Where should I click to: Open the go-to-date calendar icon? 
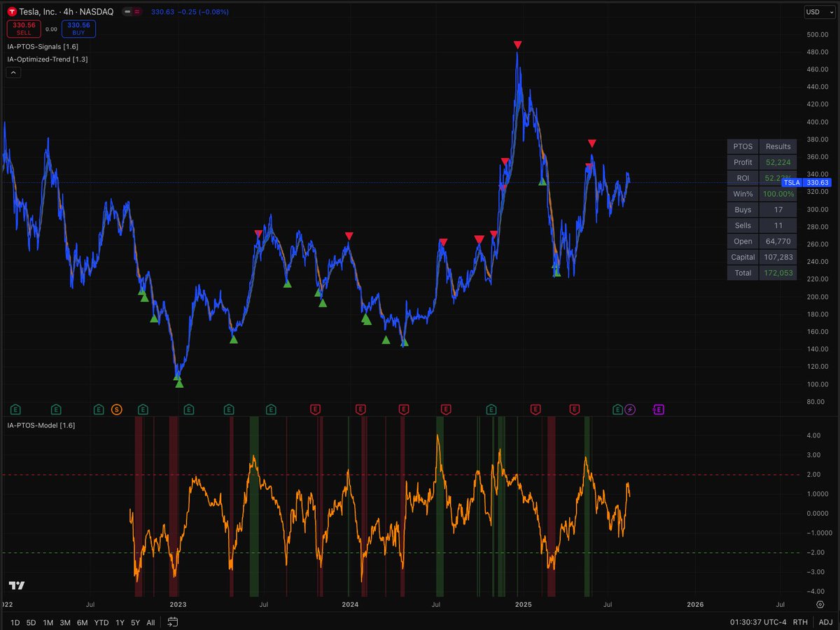(x=173, y=622)
